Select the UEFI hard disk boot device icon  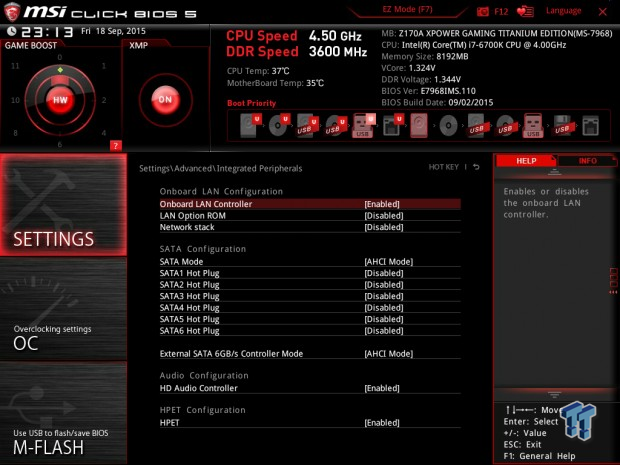pos(250,125)
